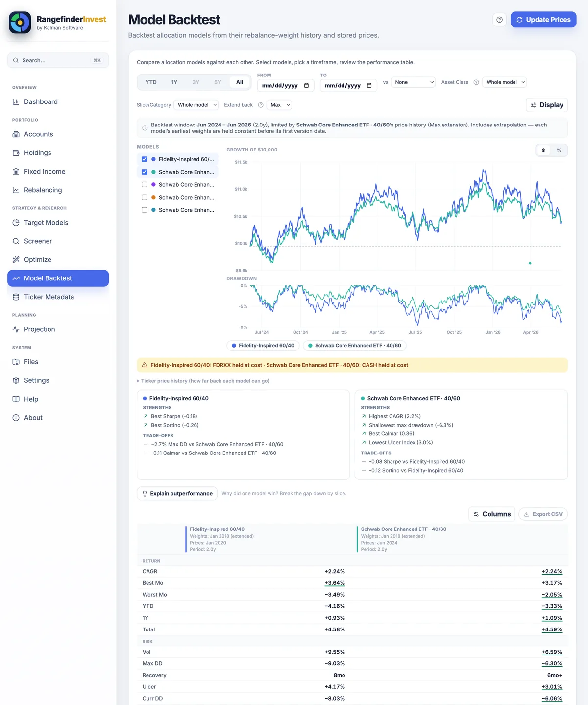
Task: Click the Export CSV button
Action: [543, 514]
